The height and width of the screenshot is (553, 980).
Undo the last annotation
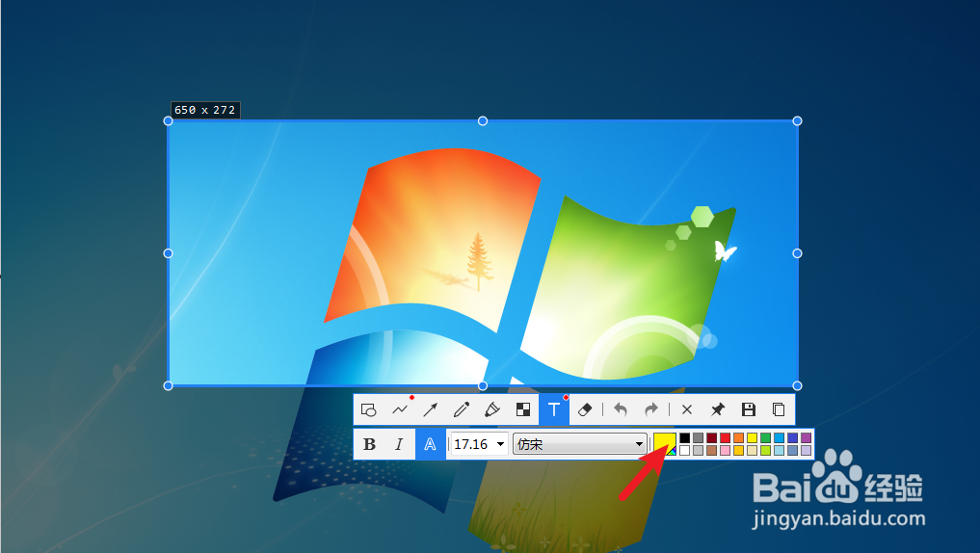620,409
